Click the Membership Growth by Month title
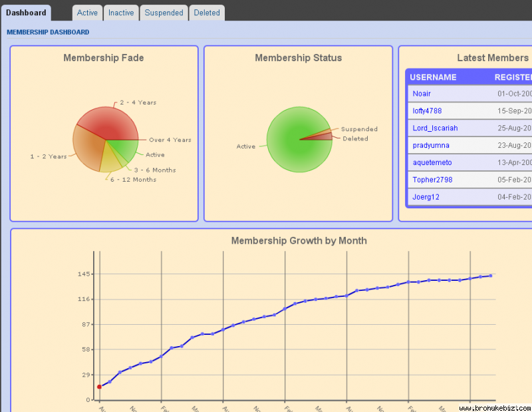This screenshot has height=412, width=532. point(299,241)
